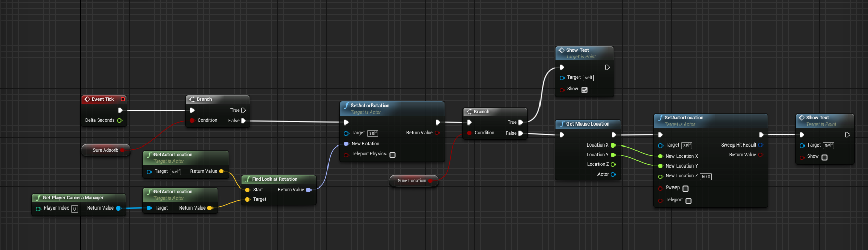Check Show checkbox in right Show Text node
The image size is (868, 250).
pyautogui.click(x=825, y=157)
